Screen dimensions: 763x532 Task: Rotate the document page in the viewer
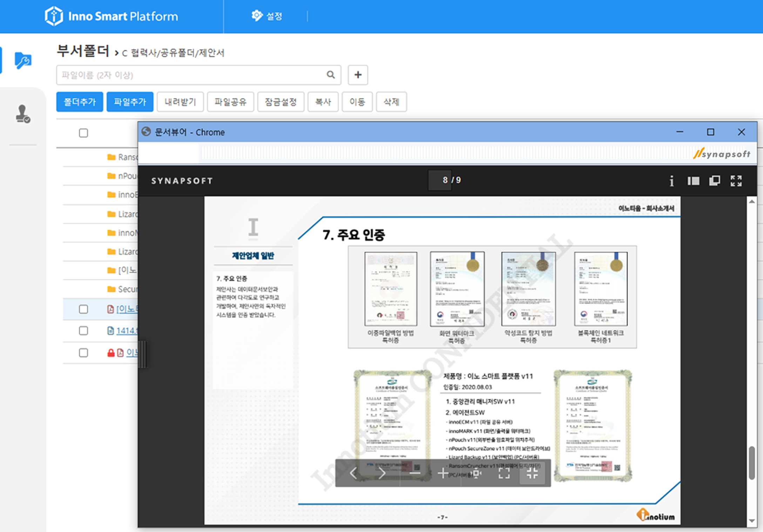click(476, 473)
